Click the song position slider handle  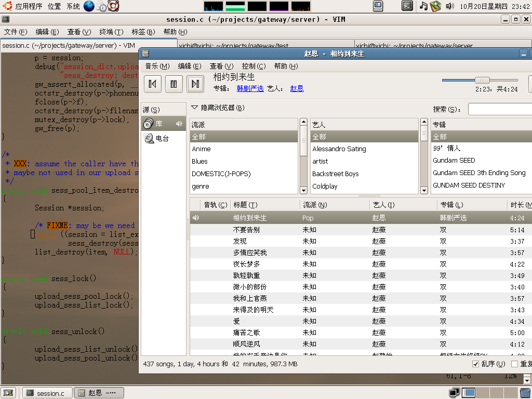pos(482,80)
